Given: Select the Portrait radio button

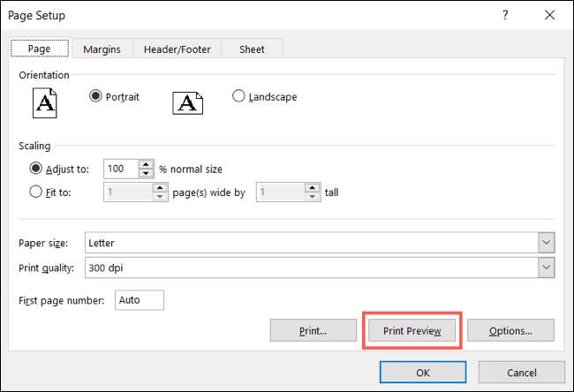Looking at the screenshot, I should click(x=96, y=97).
